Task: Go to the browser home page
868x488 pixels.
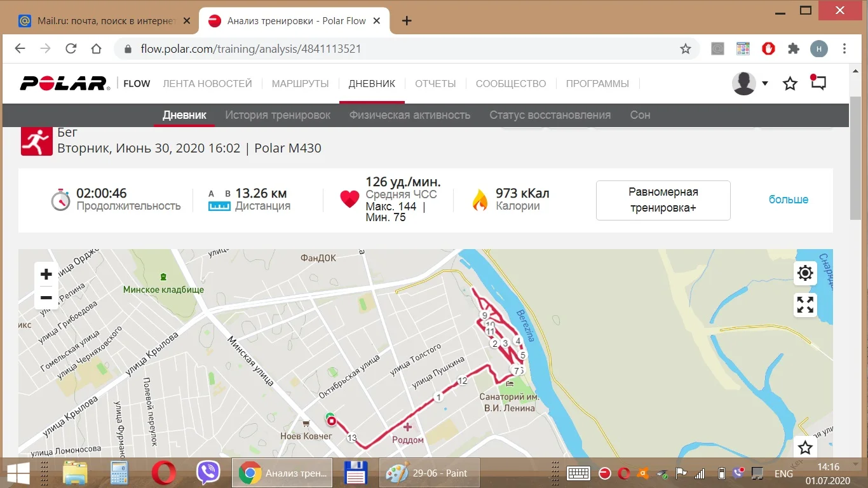Action: (96, 48)
